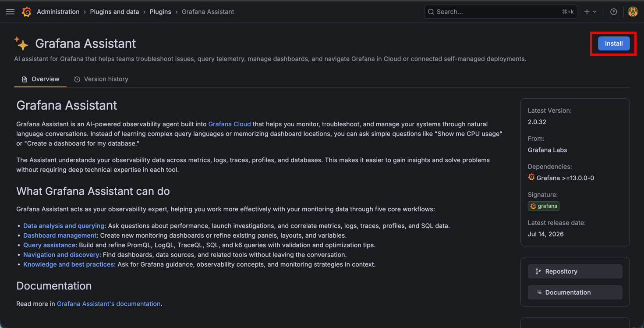The image size is (644, 328).
Task: Open the Repository button
Action: pyautogui.click(x=575, y=271)
